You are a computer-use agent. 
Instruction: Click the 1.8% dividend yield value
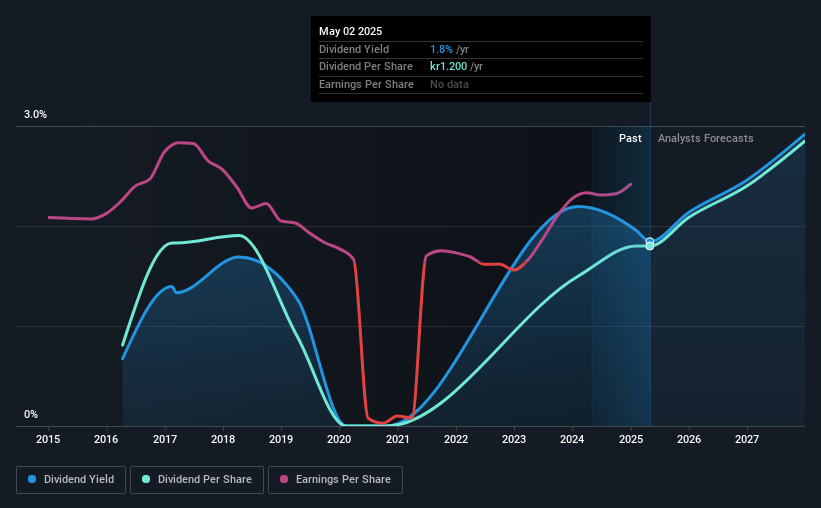[x=441, y=49]
